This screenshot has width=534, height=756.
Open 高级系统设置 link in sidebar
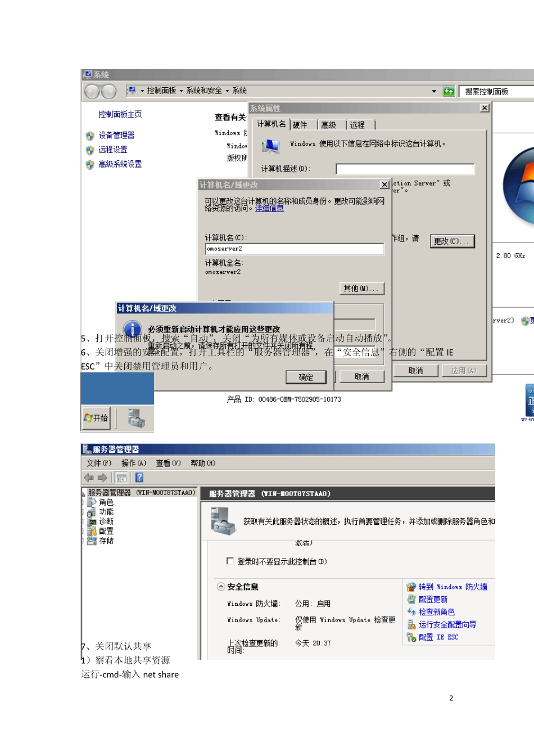pos(120,164)
